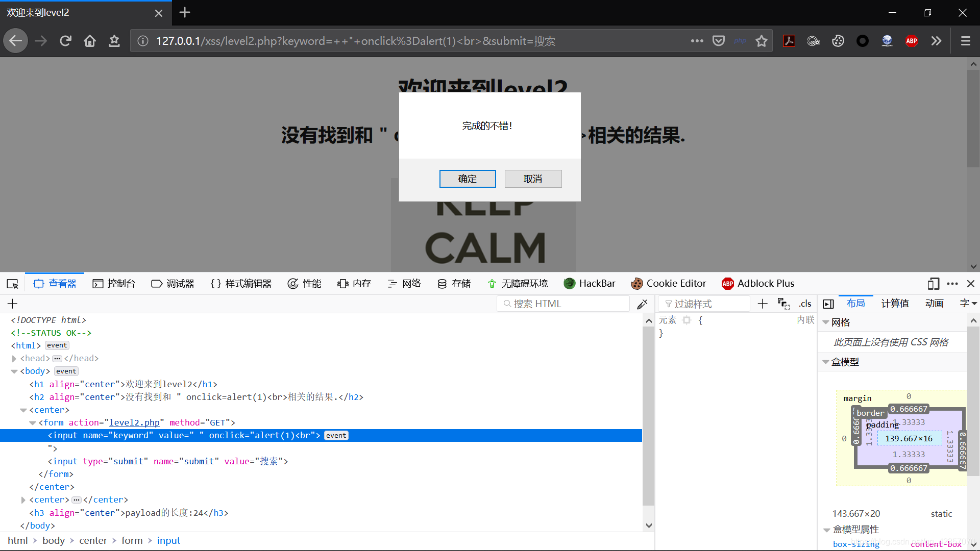Switch to the 控制台 console tab

click(x=114, y=284)
